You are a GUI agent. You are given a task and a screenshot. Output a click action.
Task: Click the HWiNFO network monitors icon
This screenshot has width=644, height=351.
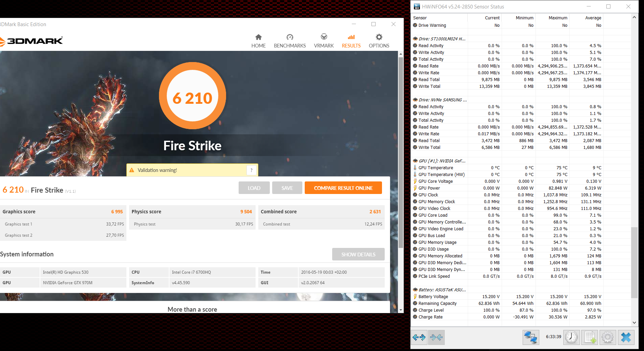[x=531, y=337]
